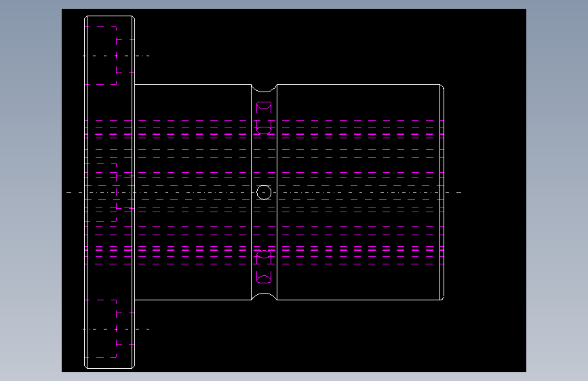The width and height of the screenshot is (588, 381).
Task: Select the small white circle at the groove center
Action: [x=264, y=193]
